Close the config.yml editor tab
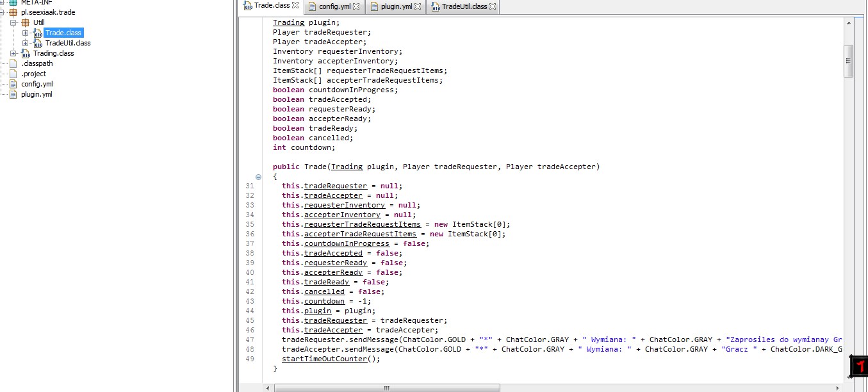This screenshot has width=868, height=392. pyautogui.click(x=357, y=6)
